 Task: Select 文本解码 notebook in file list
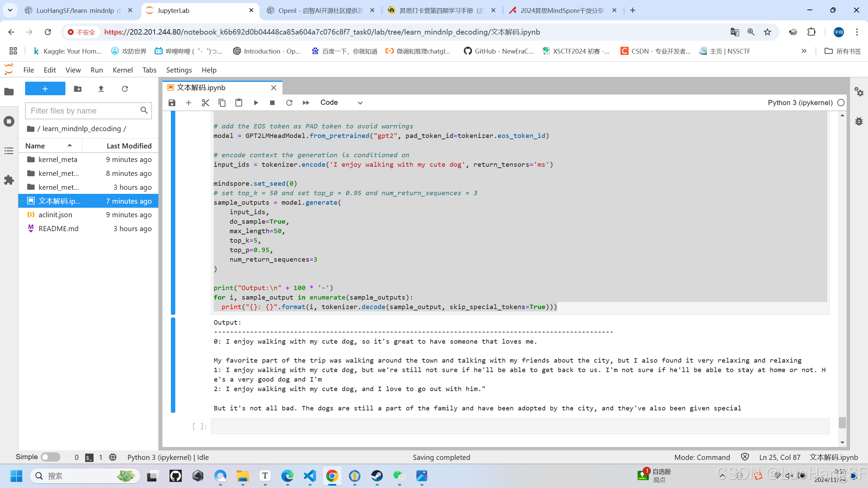click(x=88, y=201)
